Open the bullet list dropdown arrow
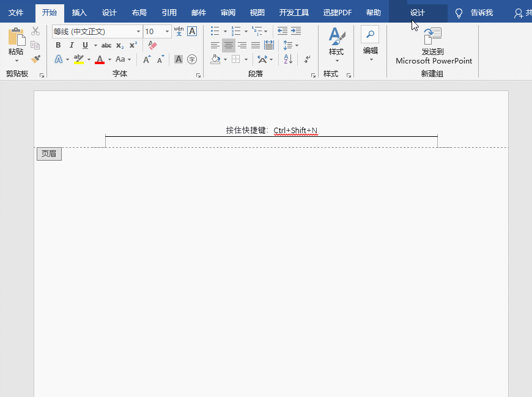 point(225,31)
